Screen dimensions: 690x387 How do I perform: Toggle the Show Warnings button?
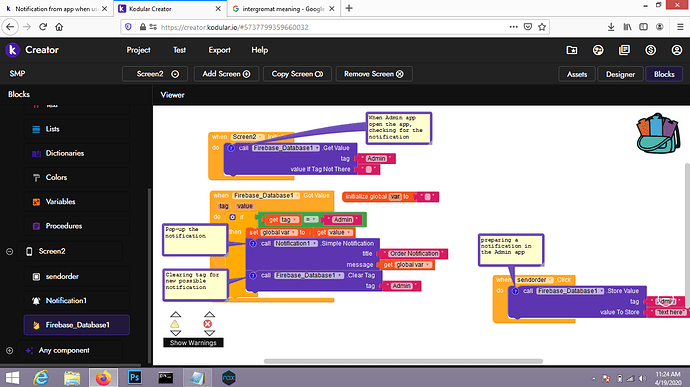(x=193, y=343)
